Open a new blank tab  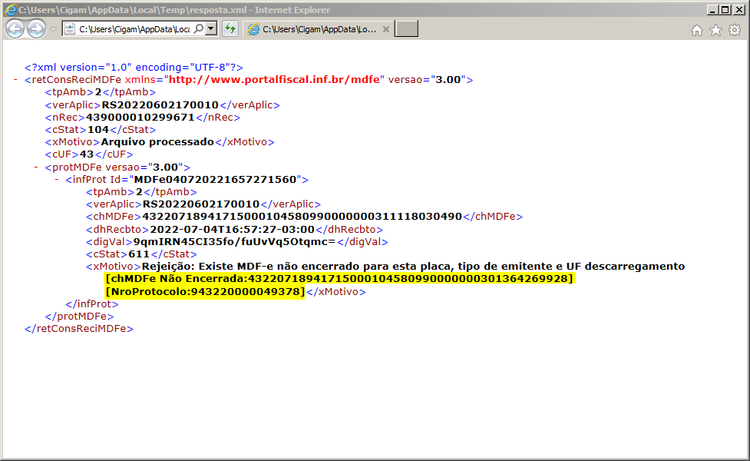[406, 29]
